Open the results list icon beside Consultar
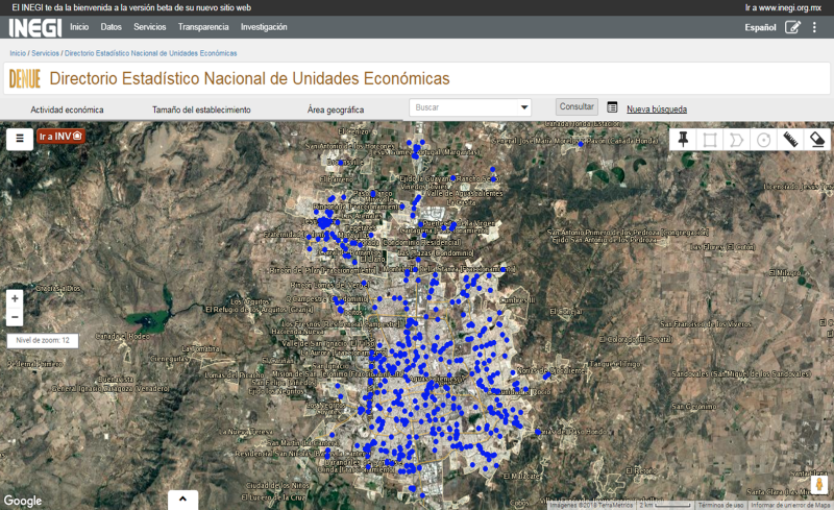This screenshot has height=510, width=835. 612,108
